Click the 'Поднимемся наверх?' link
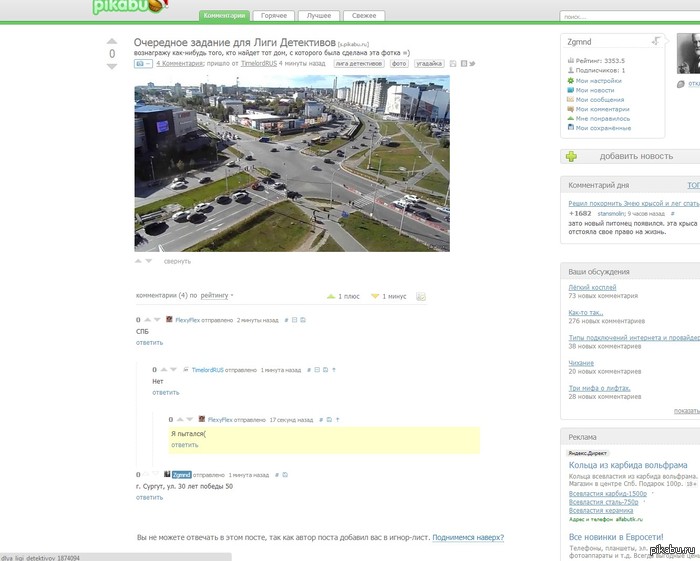Screen dimensions: 700x561 point(468,538)
